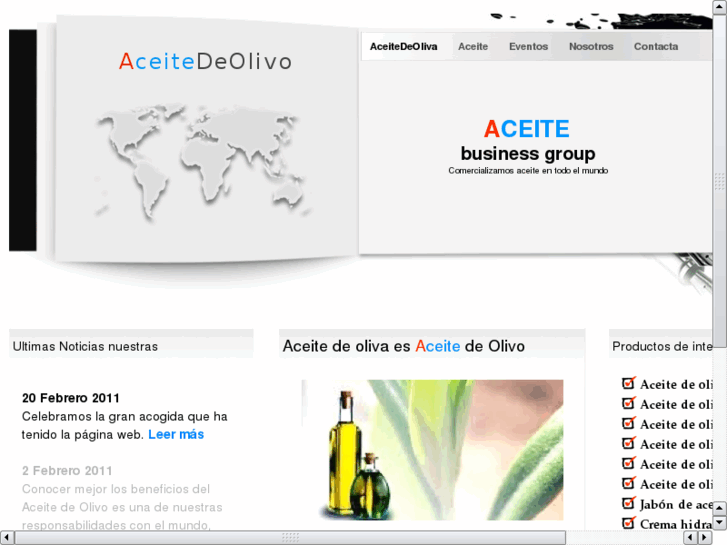Click the vertical scrollbar's down arrow
This screenshot has width=727, height=545.
point(719,523)
